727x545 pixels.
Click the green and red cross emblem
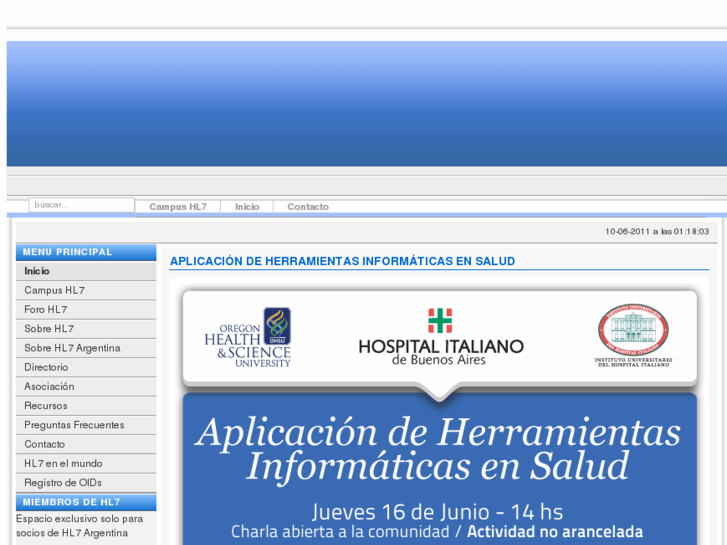tap(440, 321)
